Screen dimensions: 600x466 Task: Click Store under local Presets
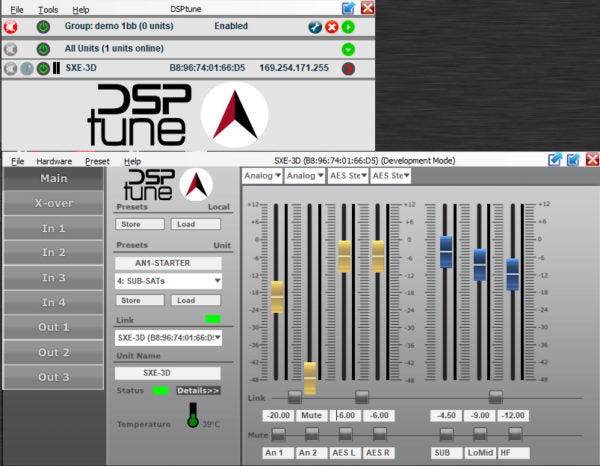pos(130,224)
